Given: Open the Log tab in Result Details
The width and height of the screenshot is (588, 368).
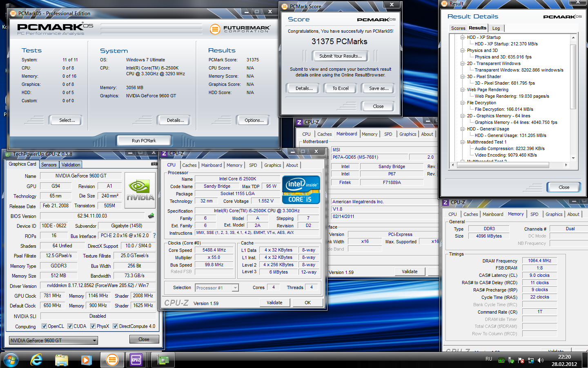Looking at the screenshot, I should (x=496, y=28).
